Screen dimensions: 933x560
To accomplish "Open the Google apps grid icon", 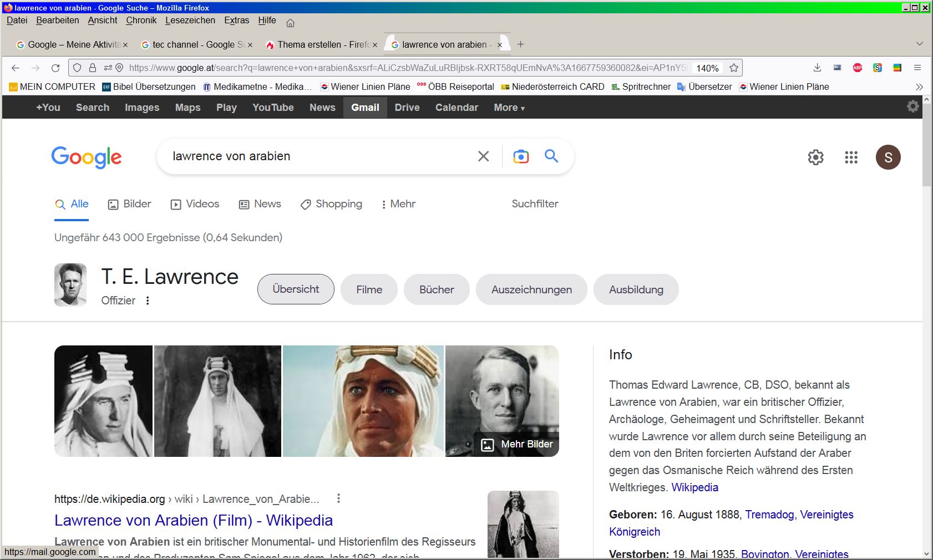I will click(851, 157).
